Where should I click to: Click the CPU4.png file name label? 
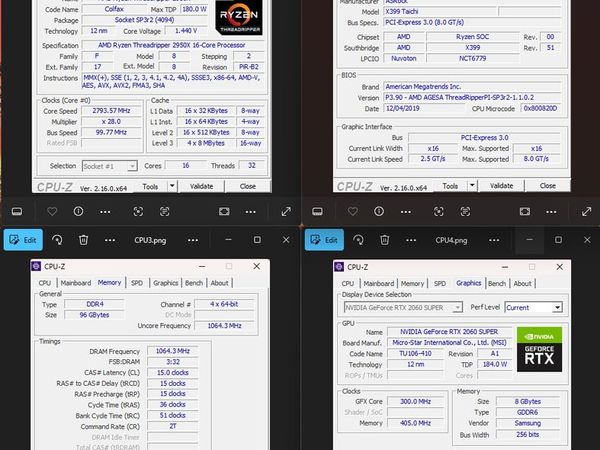(451, 240)
